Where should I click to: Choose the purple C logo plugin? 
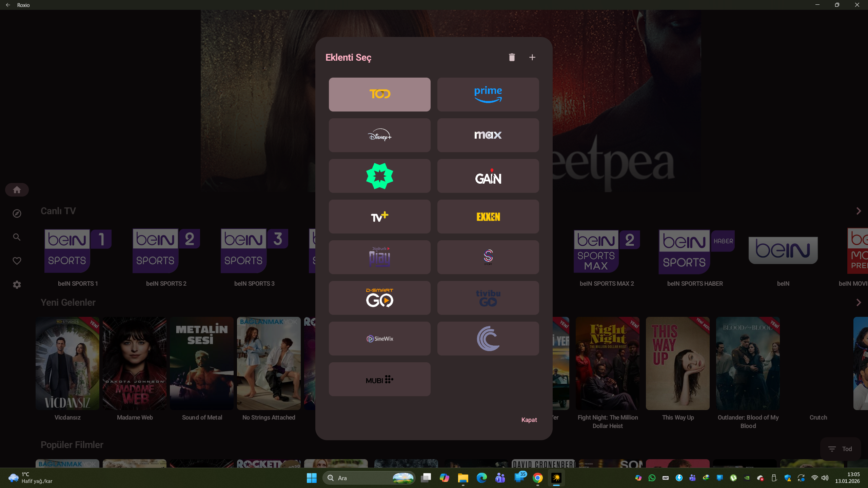(488, 339)
